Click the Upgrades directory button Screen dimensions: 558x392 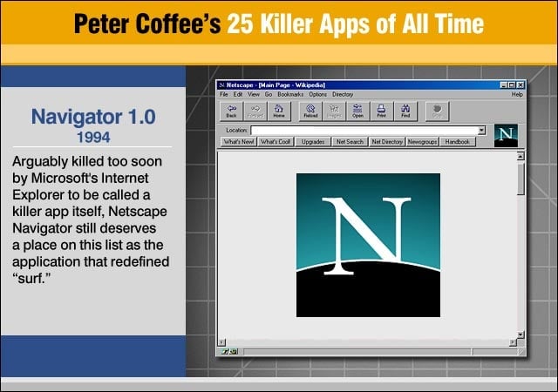pos(313,142)
